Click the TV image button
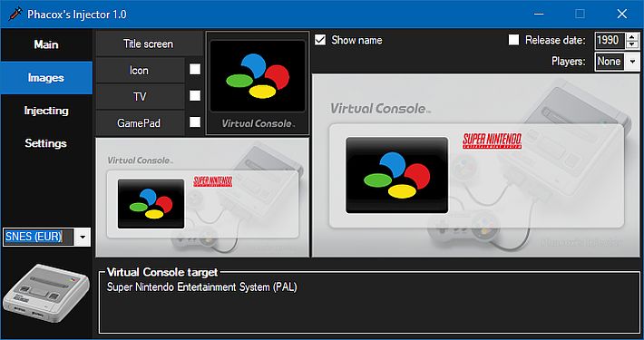Screen dimensions: 644x340 140,96
